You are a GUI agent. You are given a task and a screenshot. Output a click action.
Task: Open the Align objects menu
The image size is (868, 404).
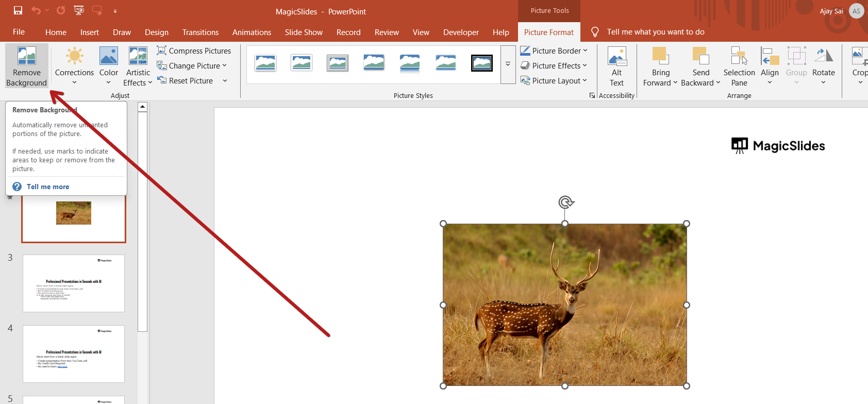pyautogui.click(x=770, y=65)
